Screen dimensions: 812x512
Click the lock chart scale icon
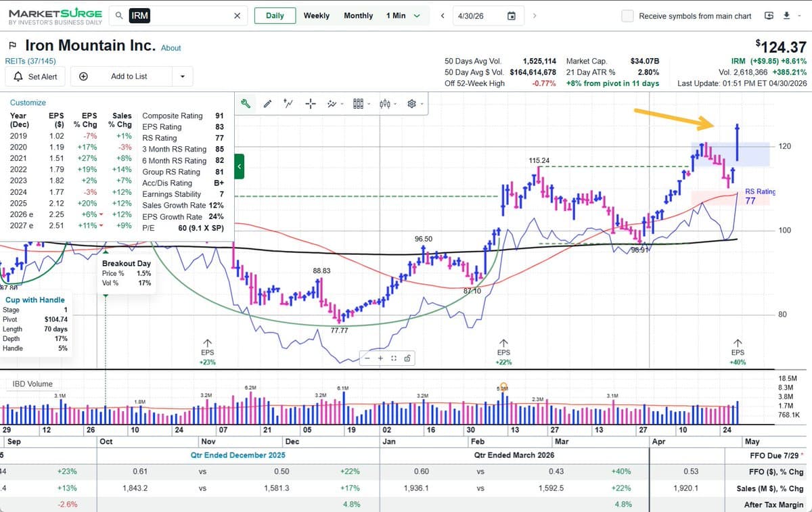(x=407, y=358)
